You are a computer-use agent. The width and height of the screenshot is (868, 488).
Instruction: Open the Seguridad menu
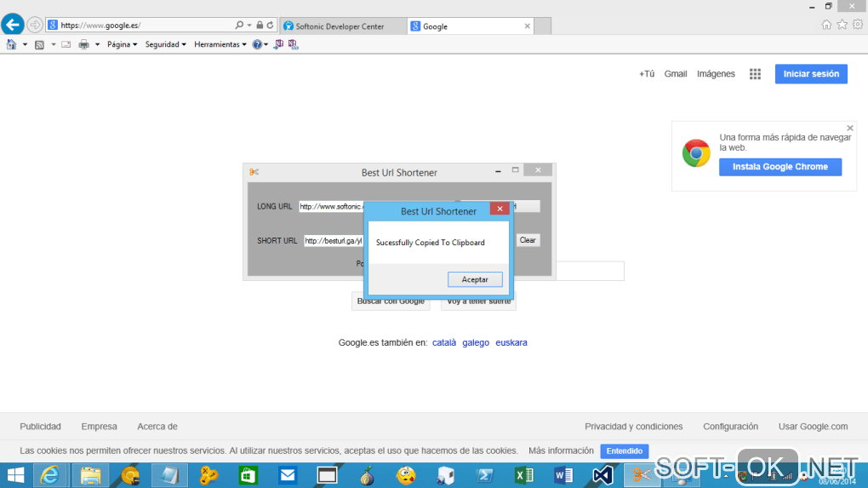pyautogui.click(x=166, y=44)
